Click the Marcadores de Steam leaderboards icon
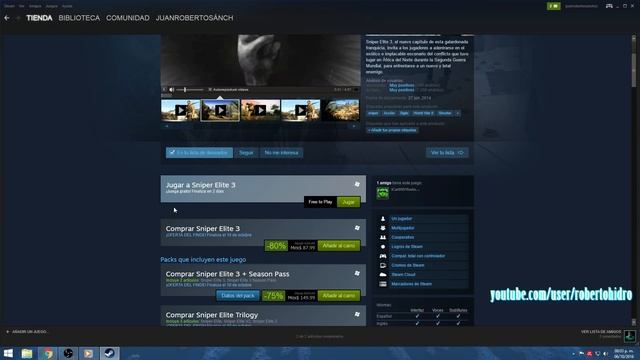640x360 pixels. 383,284
